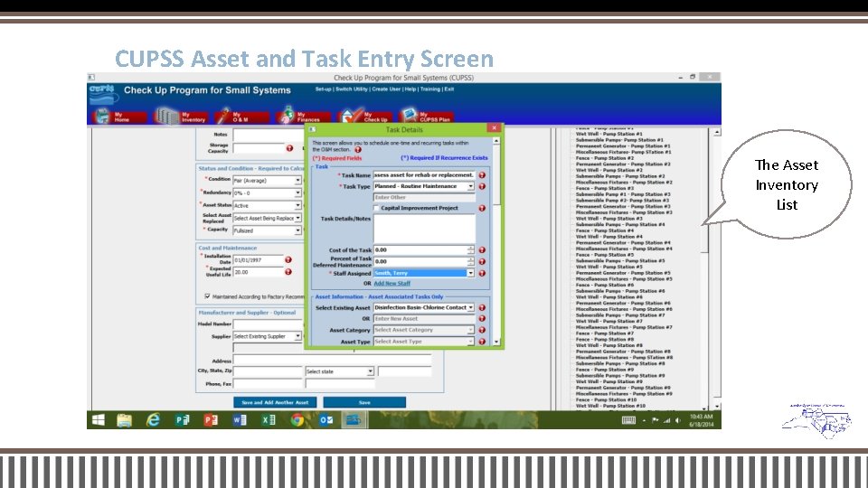Click help icon next to Asset Type

482,342
